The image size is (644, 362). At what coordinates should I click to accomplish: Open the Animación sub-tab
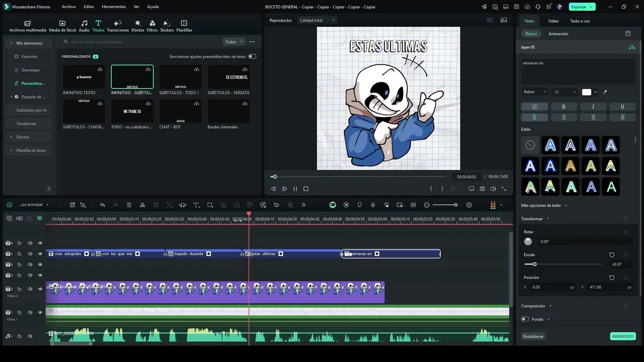tap(558, 34)
